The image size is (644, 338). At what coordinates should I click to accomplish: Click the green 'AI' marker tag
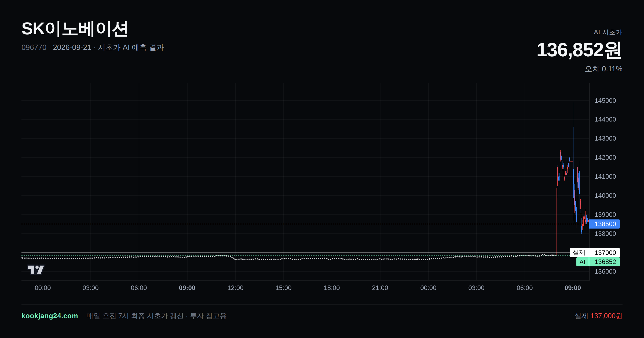click(x=583, y=262)
